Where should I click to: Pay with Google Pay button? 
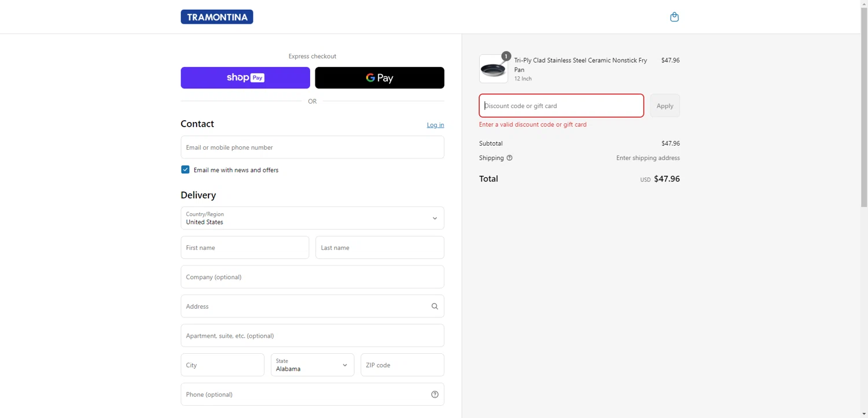pyautogui.click(x=380, y=77)
